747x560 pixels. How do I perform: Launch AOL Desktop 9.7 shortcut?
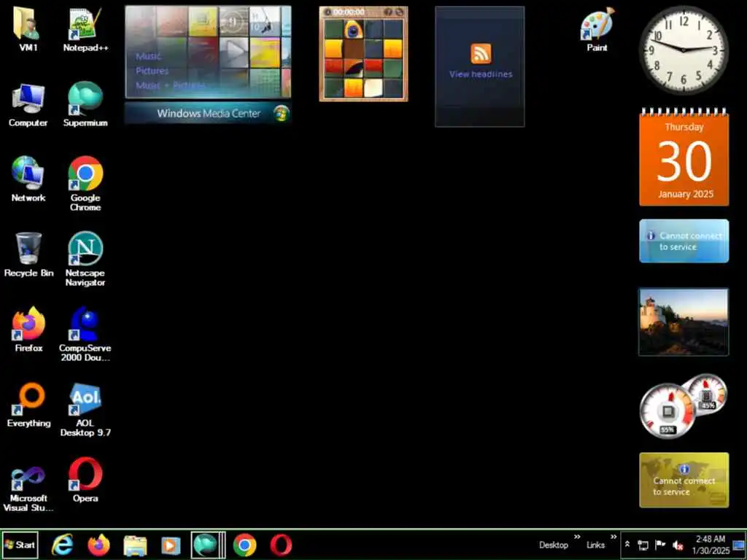85,410
